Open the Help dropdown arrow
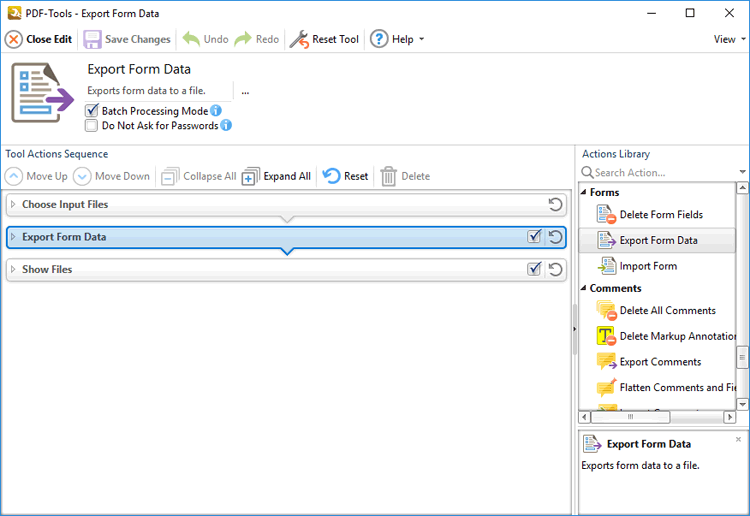Viewport: 750px width, 516px height. pyautogui.click(x=421, y=39)
